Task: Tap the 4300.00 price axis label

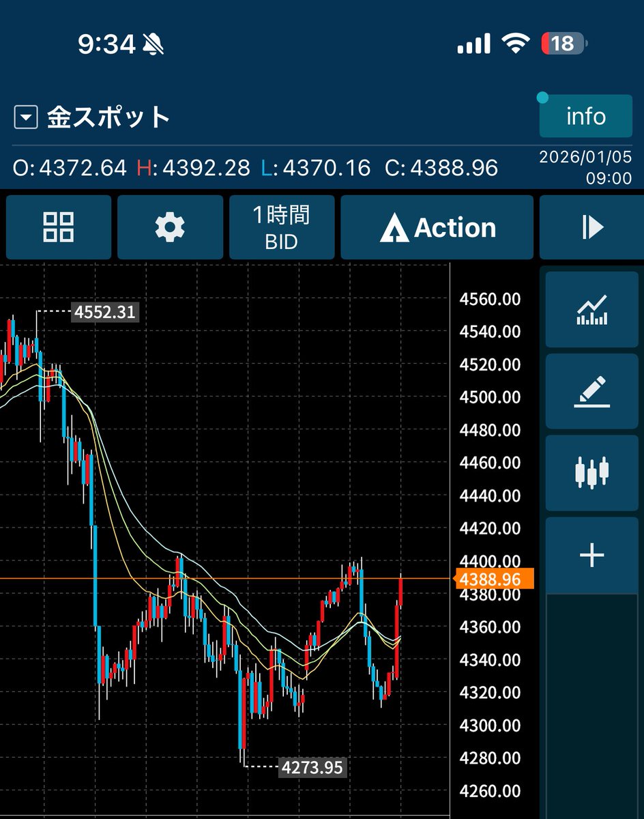Action: (x=490, y=725)
